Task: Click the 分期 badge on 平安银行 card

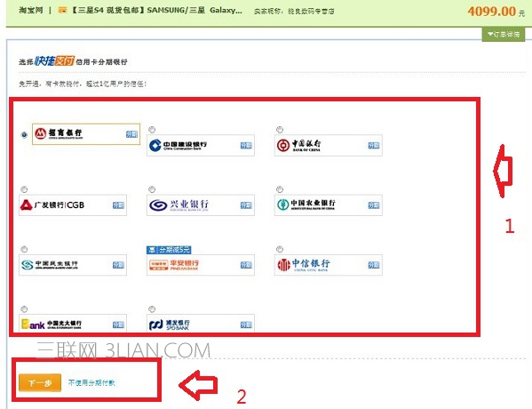Action: tap(246, 265)
